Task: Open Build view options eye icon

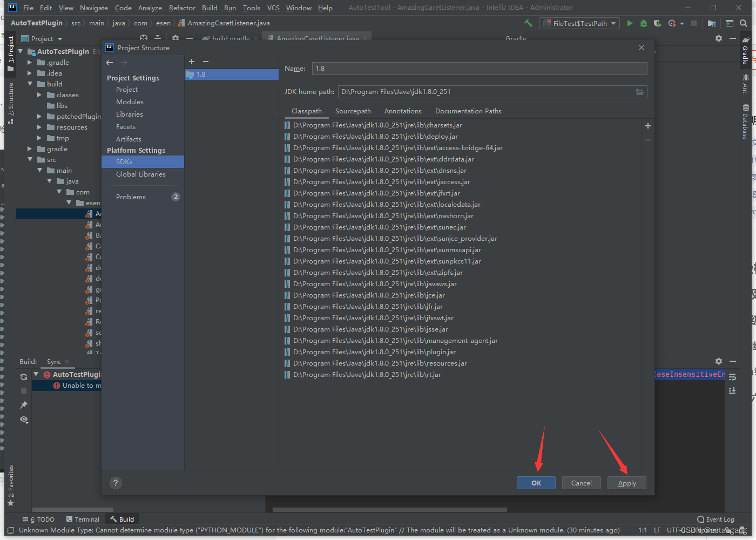Action: [x=24, y=420]
